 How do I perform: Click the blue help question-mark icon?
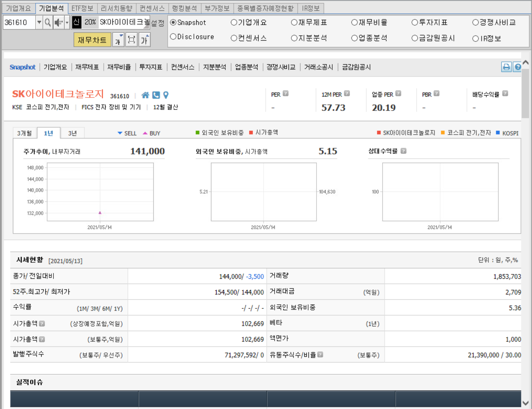click(x=518, y=67)
